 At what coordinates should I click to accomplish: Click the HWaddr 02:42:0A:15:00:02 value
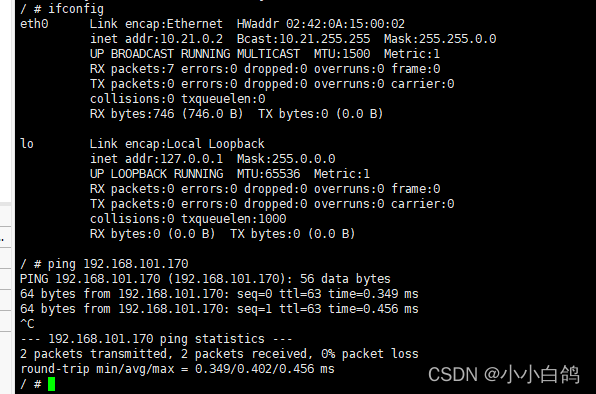pos(321,24)
